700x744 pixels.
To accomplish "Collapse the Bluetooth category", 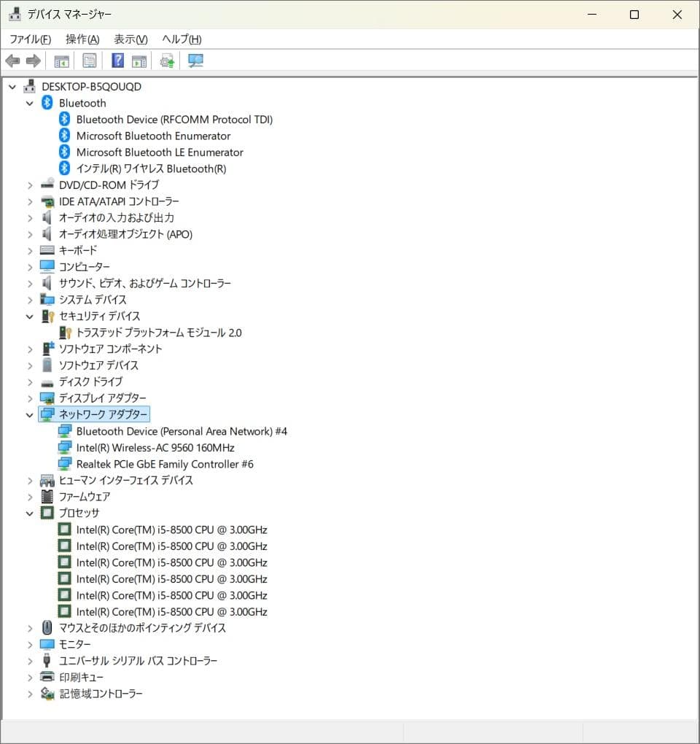I will pyautogui.click(x=29, y=103).
